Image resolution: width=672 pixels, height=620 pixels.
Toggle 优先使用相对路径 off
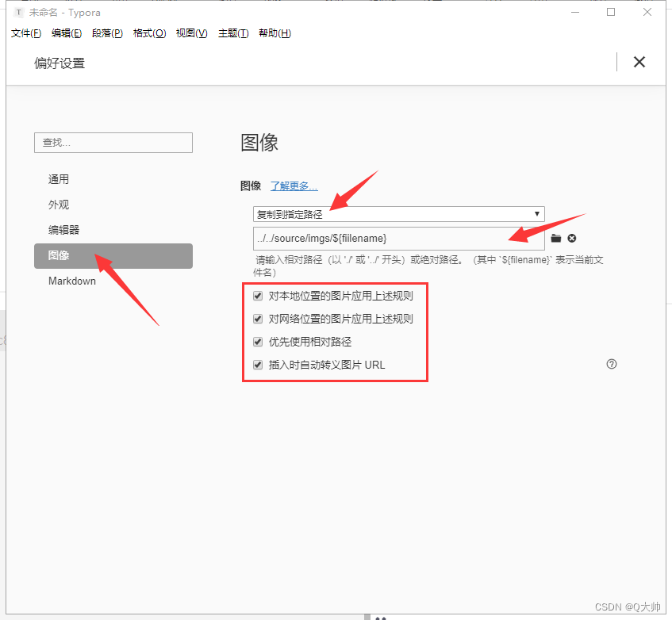coord(258,342)
